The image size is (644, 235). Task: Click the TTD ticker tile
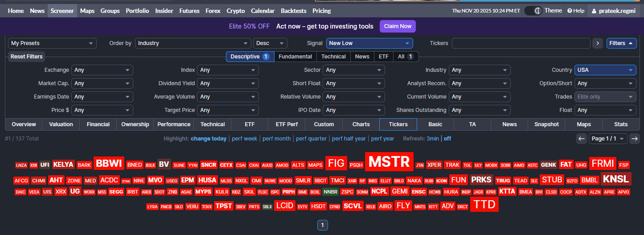click(484, 205)
